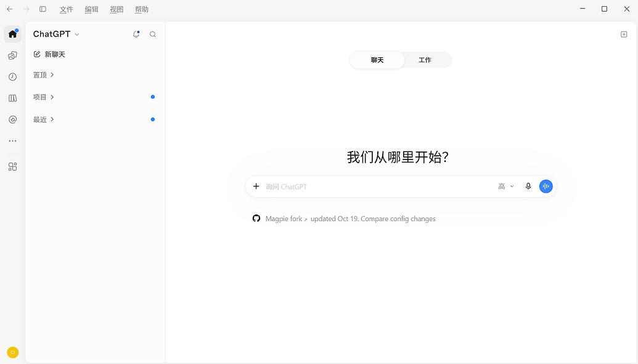Open the library books icon in sidebar
638x364 pixels.
12,98
